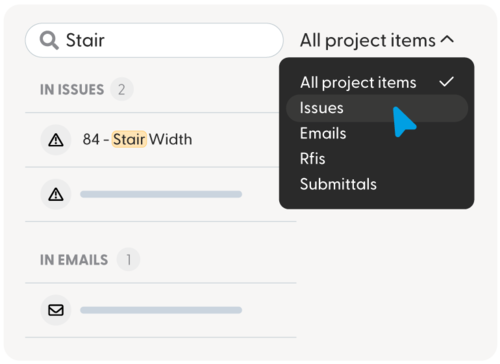Open the email search result row
The image size is (500, 364).
161,310
